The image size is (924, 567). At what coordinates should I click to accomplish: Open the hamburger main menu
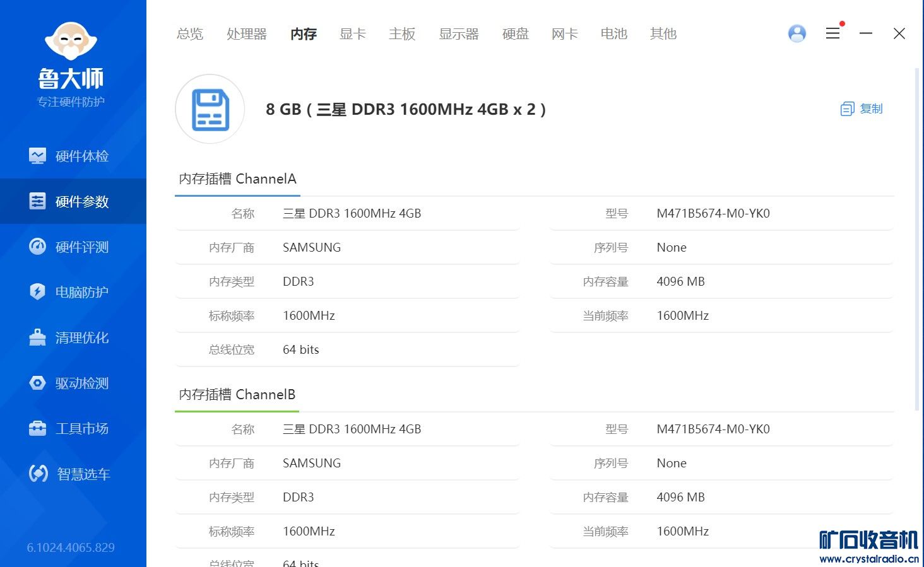coord(832,33)
